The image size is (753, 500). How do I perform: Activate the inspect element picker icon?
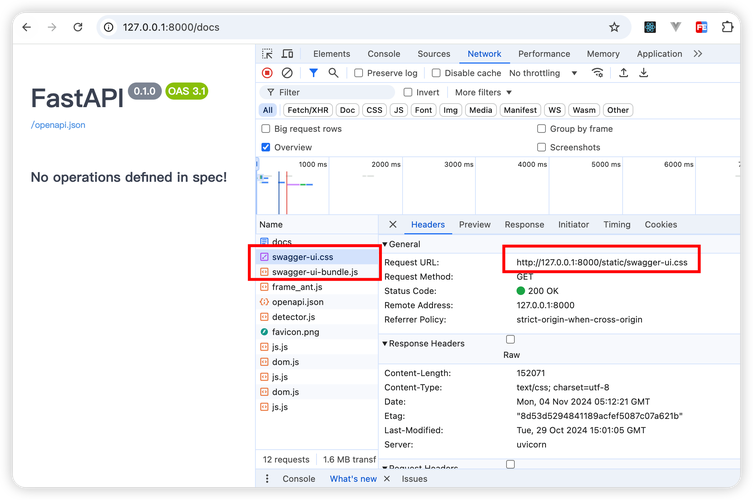[267, 54]
